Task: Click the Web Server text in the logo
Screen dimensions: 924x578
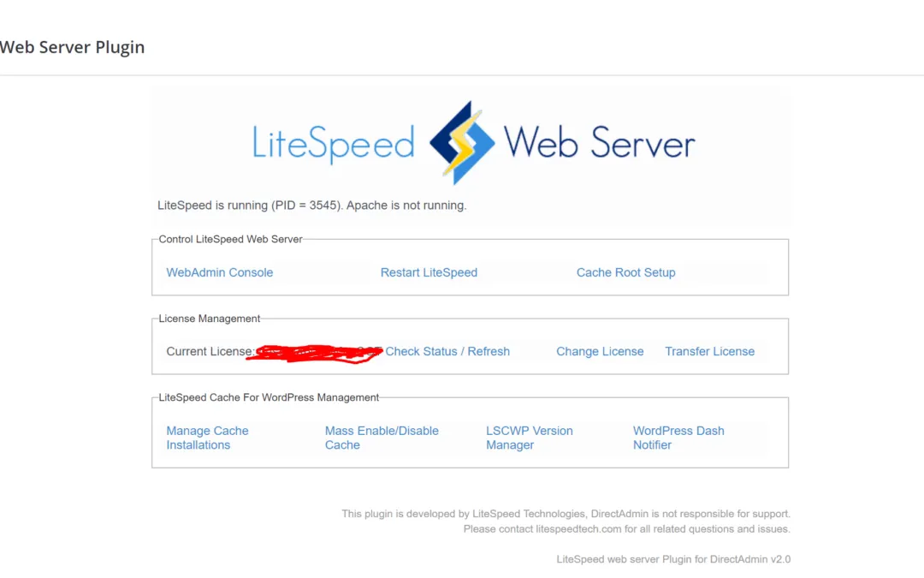Action: pyautogui.click(x=599, y=143)
